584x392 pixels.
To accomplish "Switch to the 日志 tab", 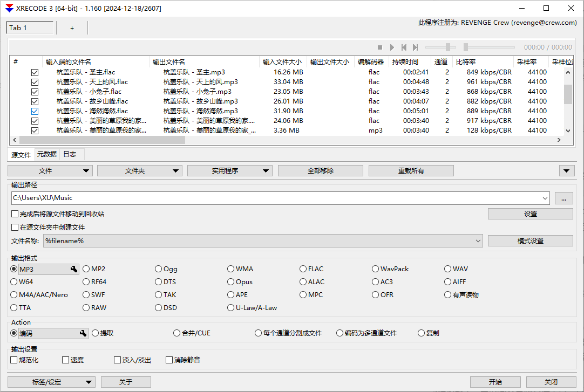I will click(x=70, y=154).
